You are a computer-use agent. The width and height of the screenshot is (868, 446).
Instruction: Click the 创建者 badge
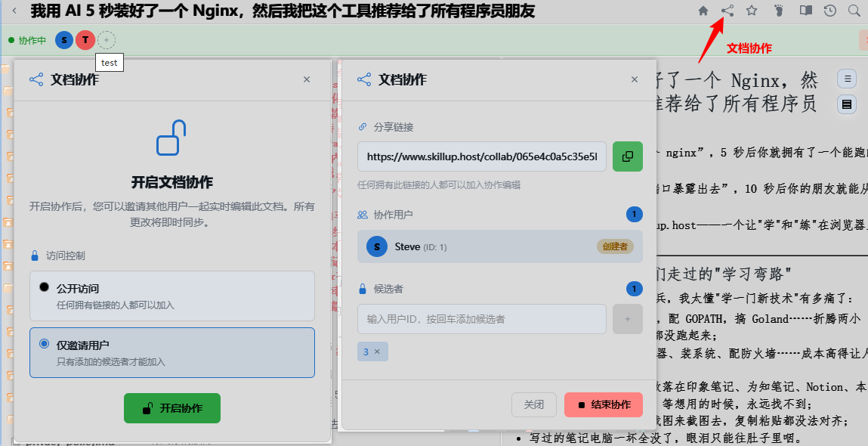615,246
